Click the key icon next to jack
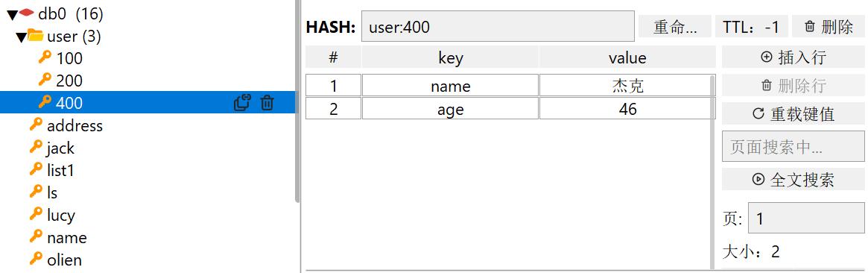This screenshot has height=273, width=868. click(x=36, y=147)
